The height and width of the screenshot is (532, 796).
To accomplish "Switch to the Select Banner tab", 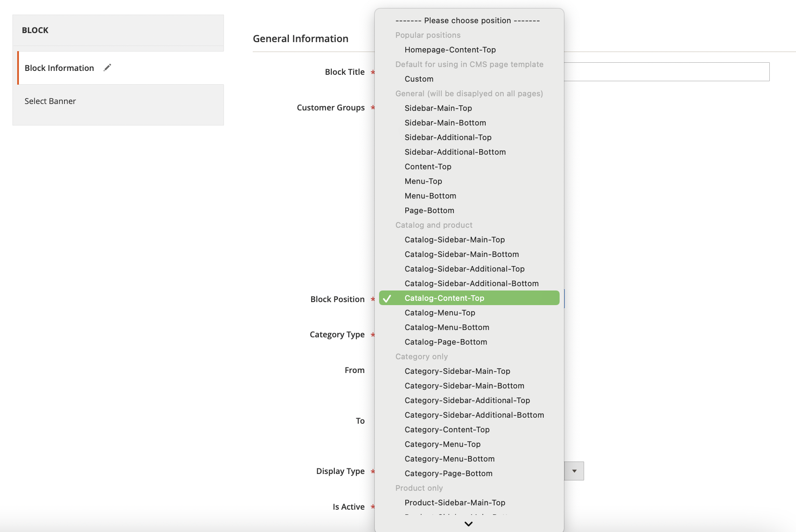I will [50, 101].
